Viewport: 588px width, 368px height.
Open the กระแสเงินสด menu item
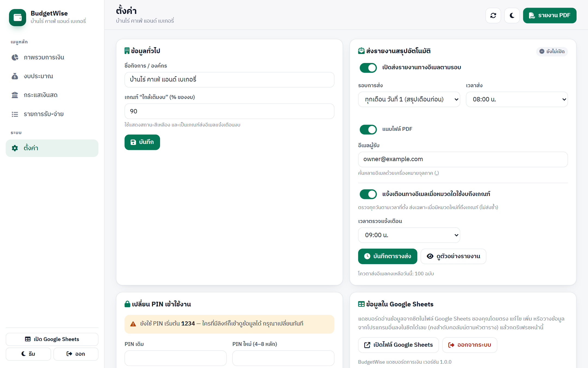click(x=52, y=95)
